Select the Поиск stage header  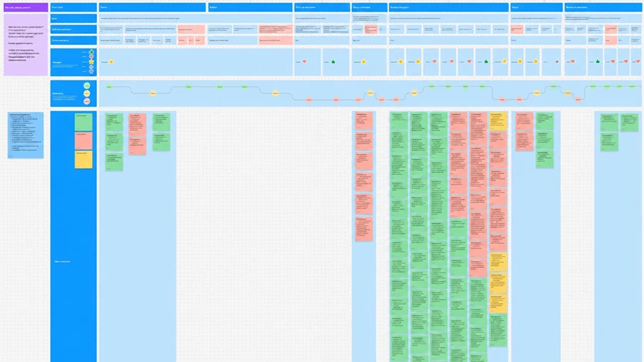pos(152,8)
